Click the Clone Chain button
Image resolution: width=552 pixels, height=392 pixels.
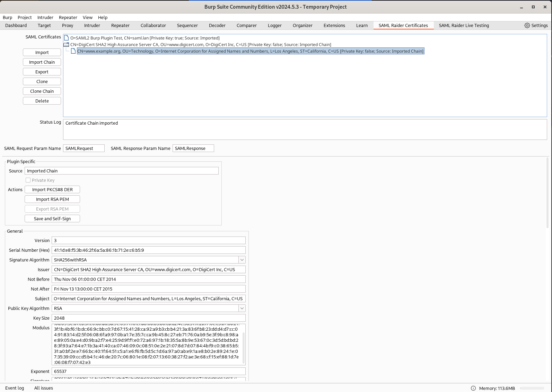tap(42, 91)
